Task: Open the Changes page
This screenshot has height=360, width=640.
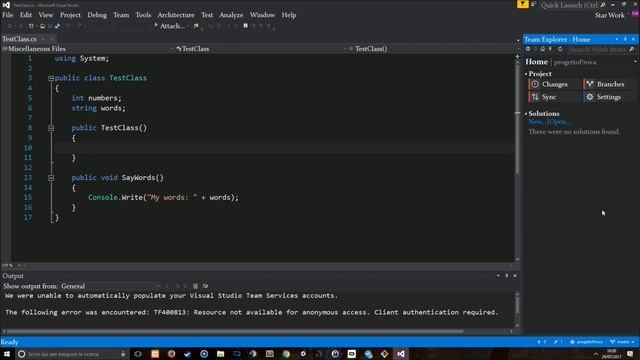Action: tap(554, 84)
